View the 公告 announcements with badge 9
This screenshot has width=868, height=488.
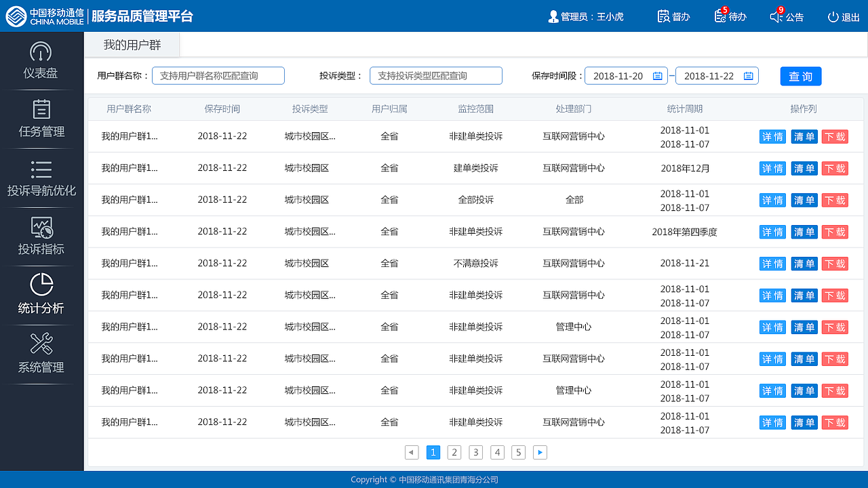pos(786,16)
